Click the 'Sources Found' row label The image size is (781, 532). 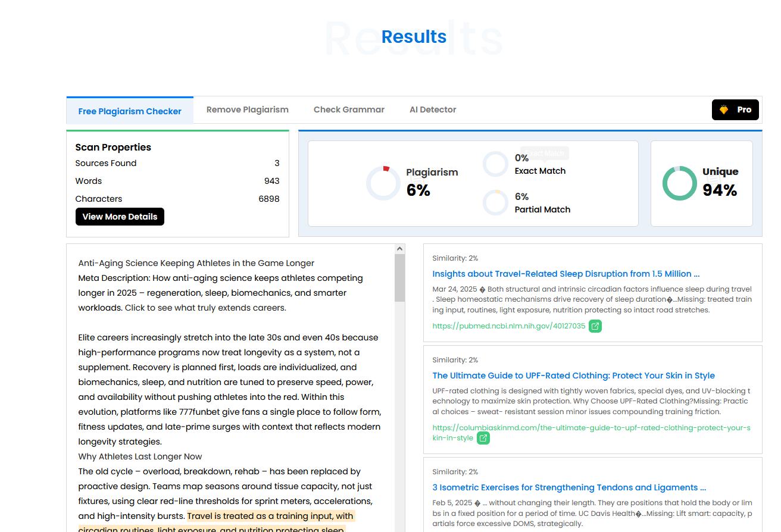(106, 163)
